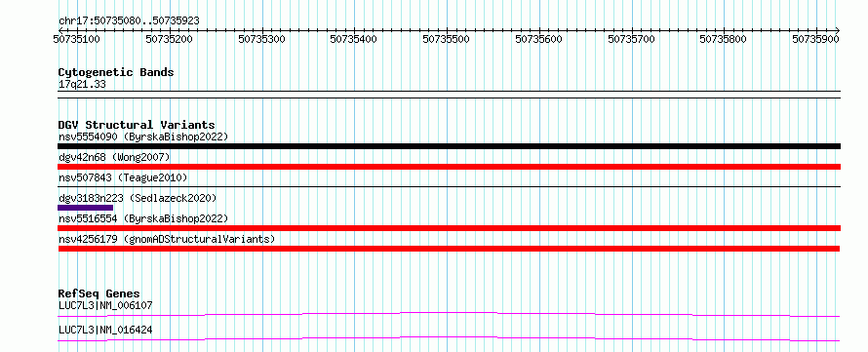
Task: Click the thin black nsv507843 variant line
Action: point(449,187)
